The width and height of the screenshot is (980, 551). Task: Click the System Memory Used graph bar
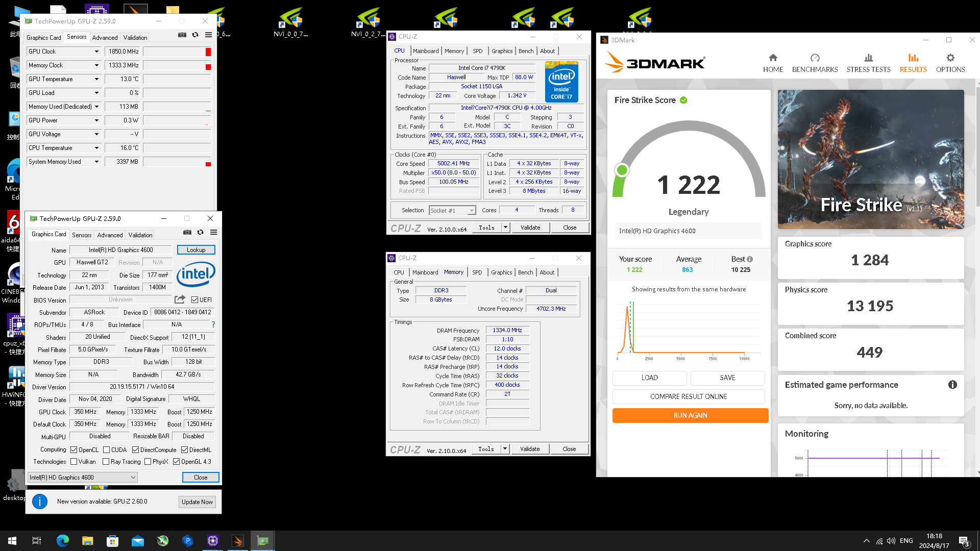pyautogui.click(x=177, y=162)
